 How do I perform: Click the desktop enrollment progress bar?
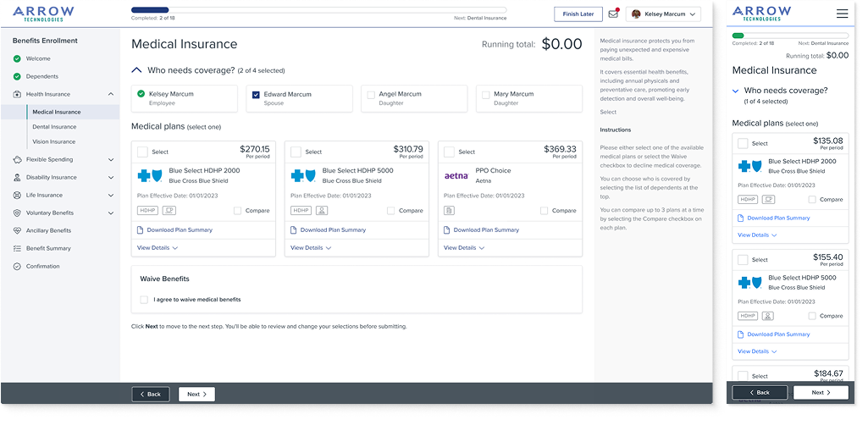click(x=318, y=10)
